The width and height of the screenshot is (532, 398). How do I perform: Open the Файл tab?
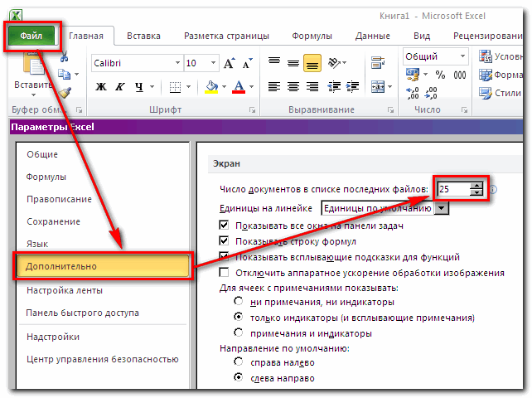pos(31,36)
